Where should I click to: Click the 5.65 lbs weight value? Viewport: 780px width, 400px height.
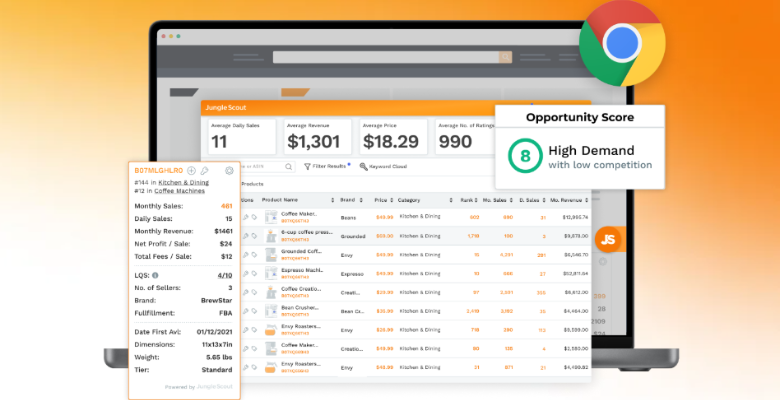pos(219,357)
